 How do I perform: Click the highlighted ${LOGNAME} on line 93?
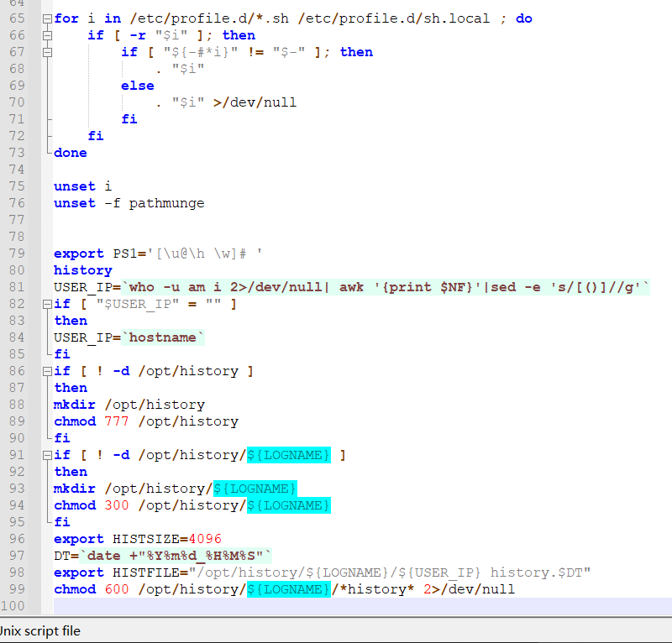pyautogui.click(x=255, y=489)
